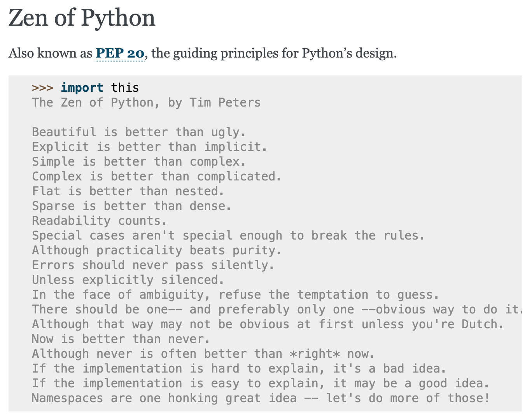Click "The Zen of Python, by Tim Peters" line
The image size is (532, 420).
[x=146, y=103]
